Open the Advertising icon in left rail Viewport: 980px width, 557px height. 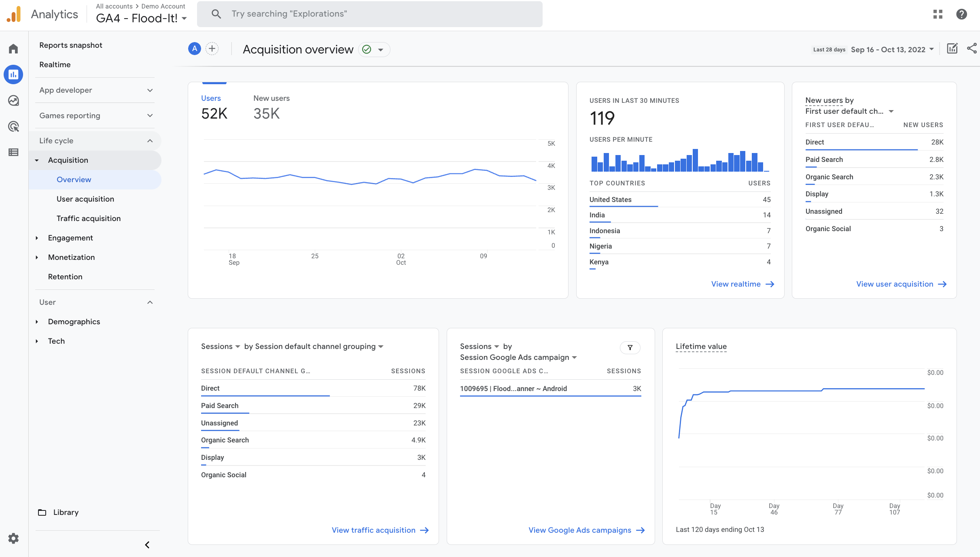click(x=13, y=126)
